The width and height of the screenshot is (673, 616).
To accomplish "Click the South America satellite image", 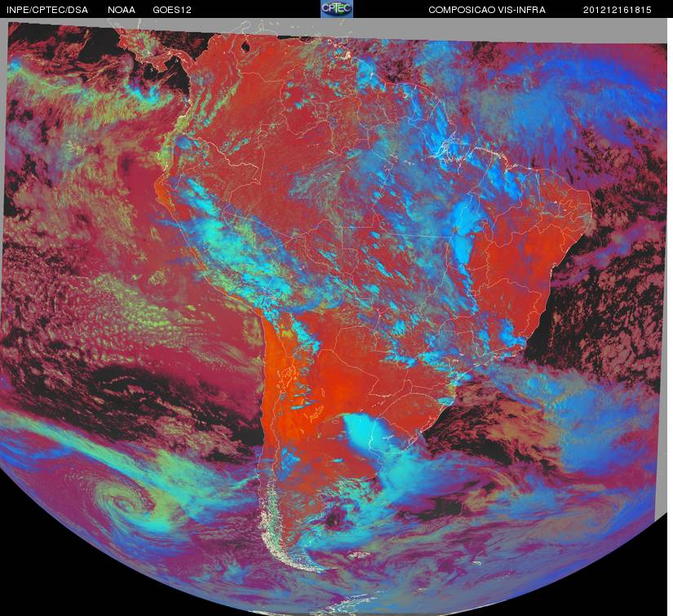I will [334, 317].
